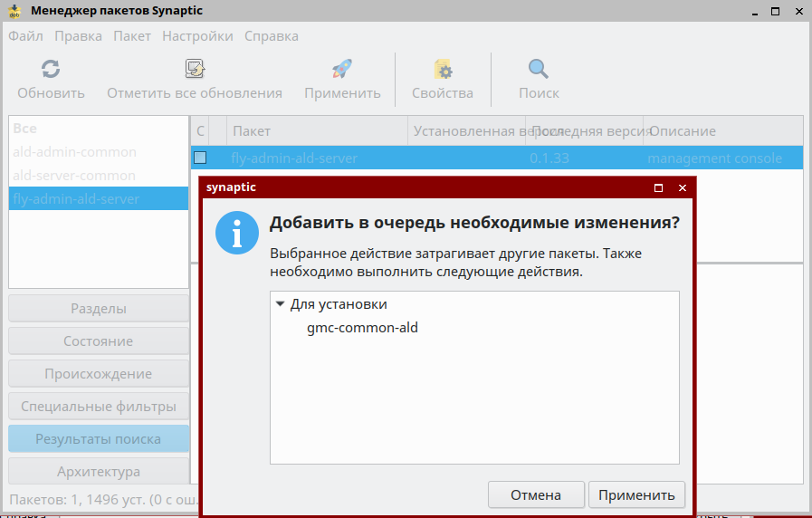Open the Пакет menu
Screen dimensions: 812x518
point(132,36)
